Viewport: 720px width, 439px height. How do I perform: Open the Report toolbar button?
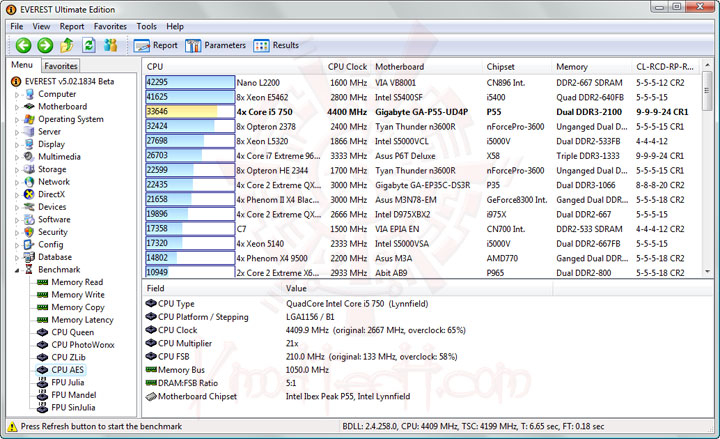pyautogui.click(x=156, y=45)
